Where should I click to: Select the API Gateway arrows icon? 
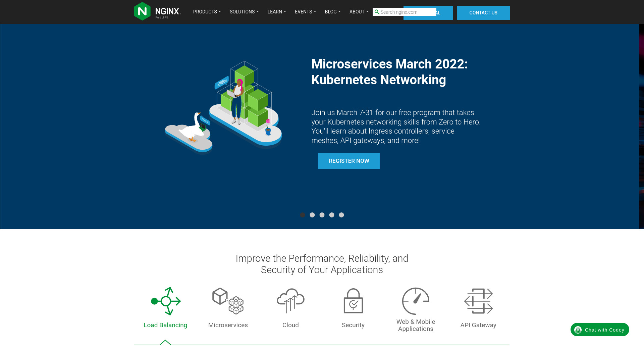pyautogui.click(x=478, y=301)
